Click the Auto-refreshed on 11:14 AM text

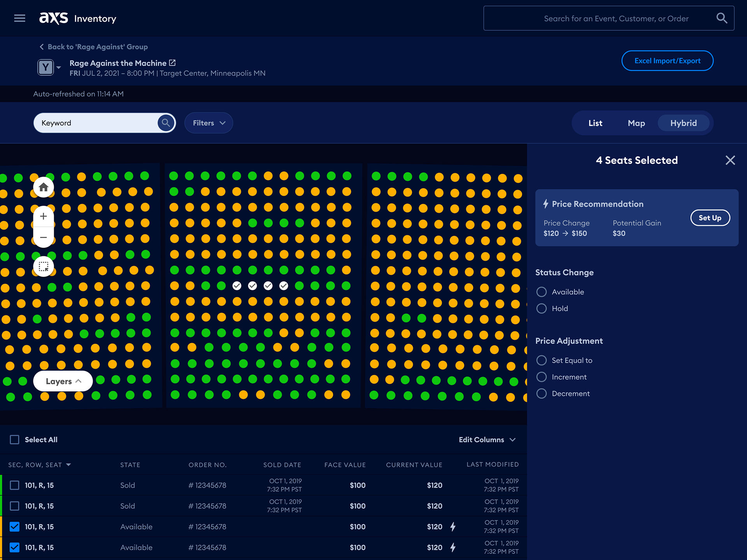click(x=78, y=94)
